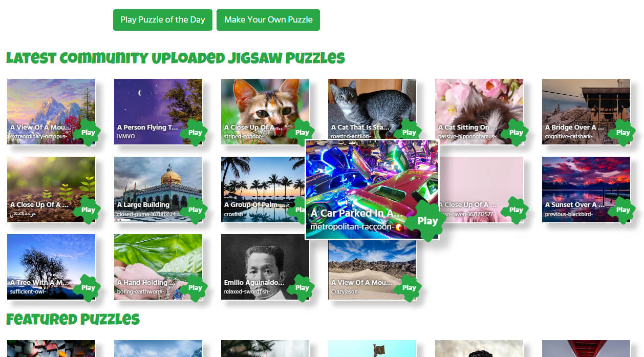This screenshot has width=644, height=357.
Task: Click Play badge on Person Flying puzzle
Action: (x=195, y=132)
